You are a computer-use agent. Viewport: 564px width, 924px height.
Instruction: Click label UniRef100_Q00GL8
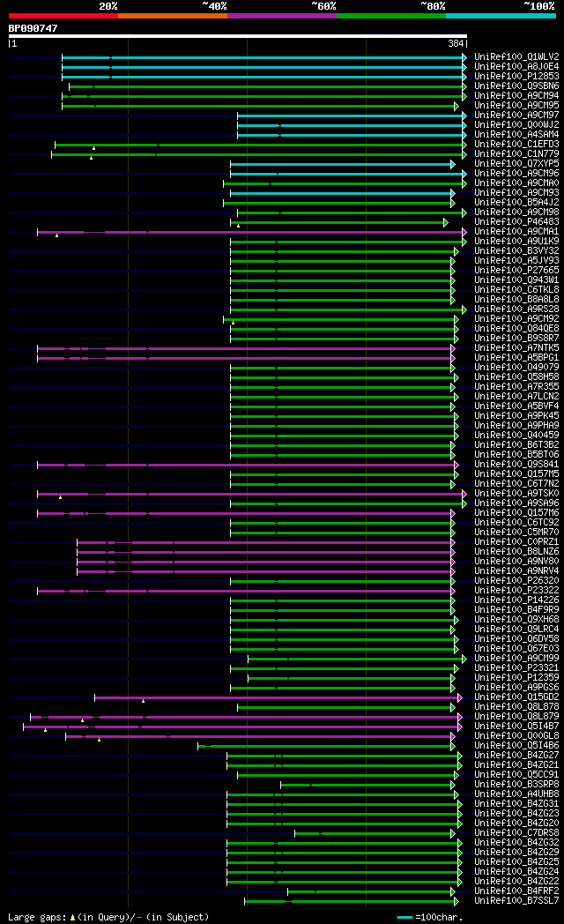[516, 736]
